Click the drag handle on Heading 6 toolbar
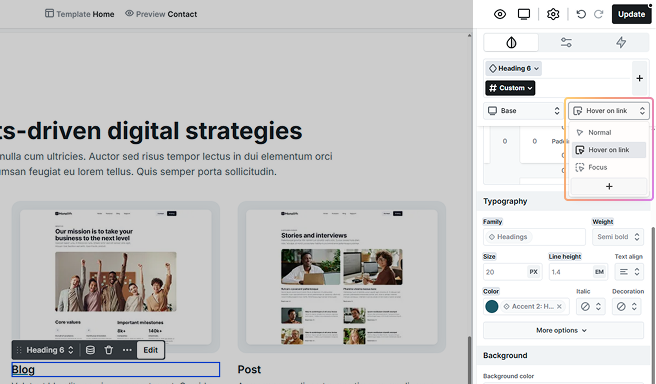This screenshot has width=656, height=384. click(19, 350)
